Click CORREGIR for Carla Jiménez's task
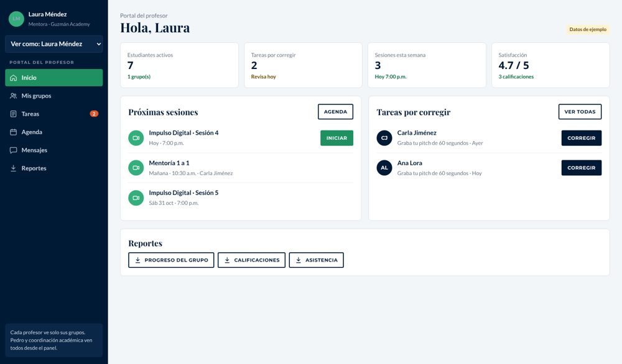Screen dimensions: 622x364 582,138
